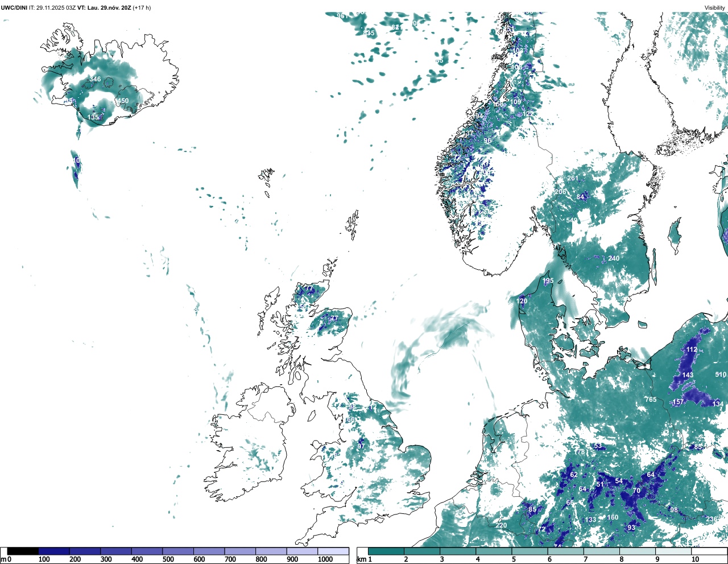The width and height of the screenshot is (728, 564).
Task: Click the 5–6 km legend color swatch
Action: [530, 551]
